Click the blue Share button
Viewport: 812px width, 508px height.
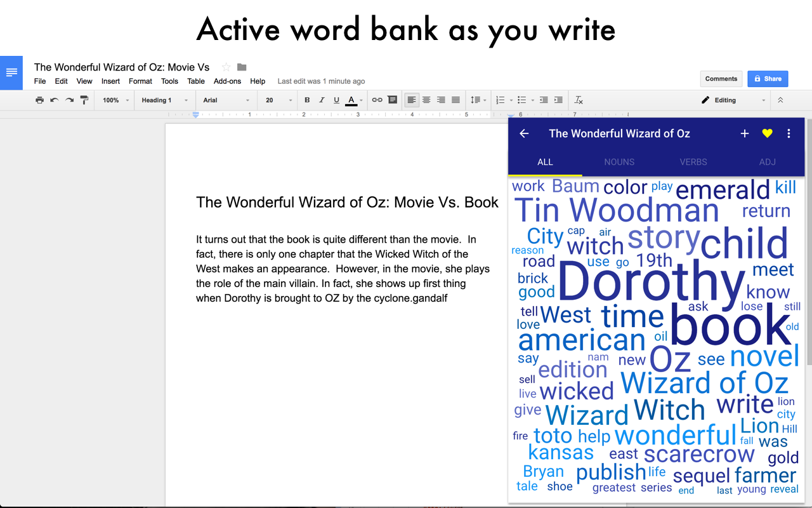pyautogui.click(x=768, y=79)
